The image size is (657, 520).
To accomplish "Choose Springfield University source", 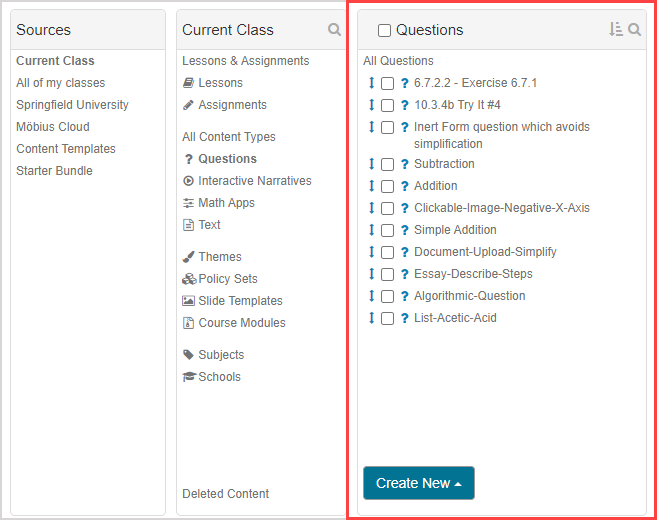I will (72, 105).
